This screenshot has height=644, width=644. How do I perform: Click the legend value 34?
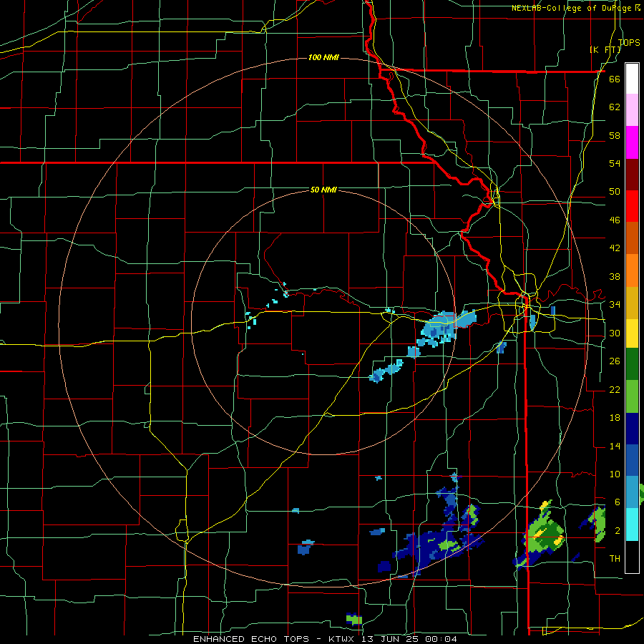pos(615,304)
